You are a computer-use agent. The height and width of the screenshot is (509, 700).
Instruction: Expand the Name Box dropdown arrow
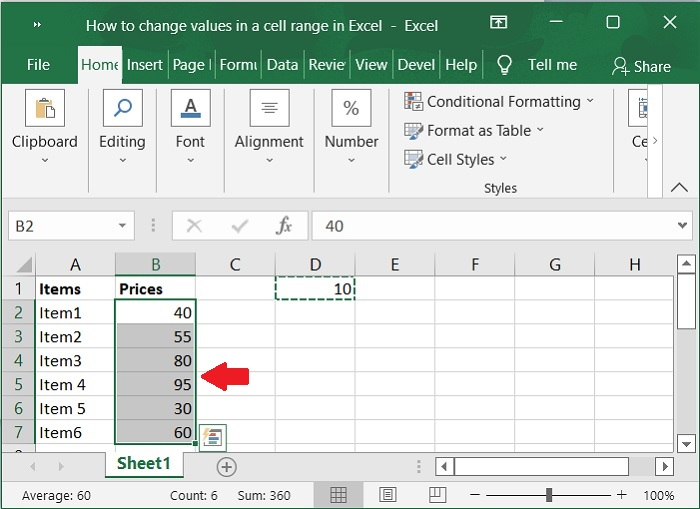click(122, 226)
